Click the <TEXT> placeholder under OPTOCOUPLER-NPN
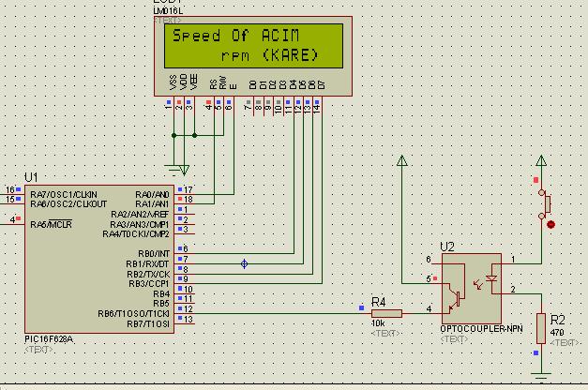 click(x=454, y=339)
